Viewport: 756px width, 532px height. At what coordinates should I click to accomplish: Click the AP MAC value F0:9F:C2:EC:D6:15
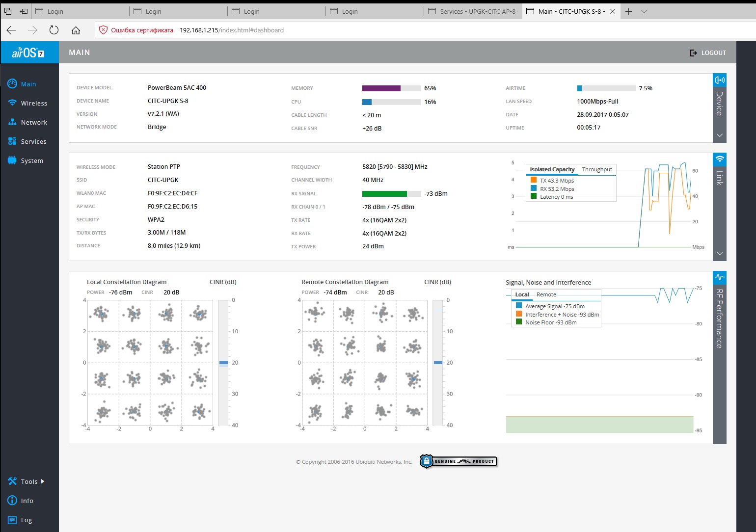172,207
